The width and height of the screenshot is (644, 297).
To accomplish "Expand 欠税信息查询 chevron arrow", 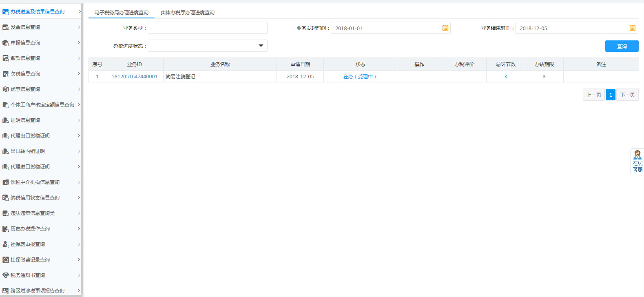I will point(79,73).
